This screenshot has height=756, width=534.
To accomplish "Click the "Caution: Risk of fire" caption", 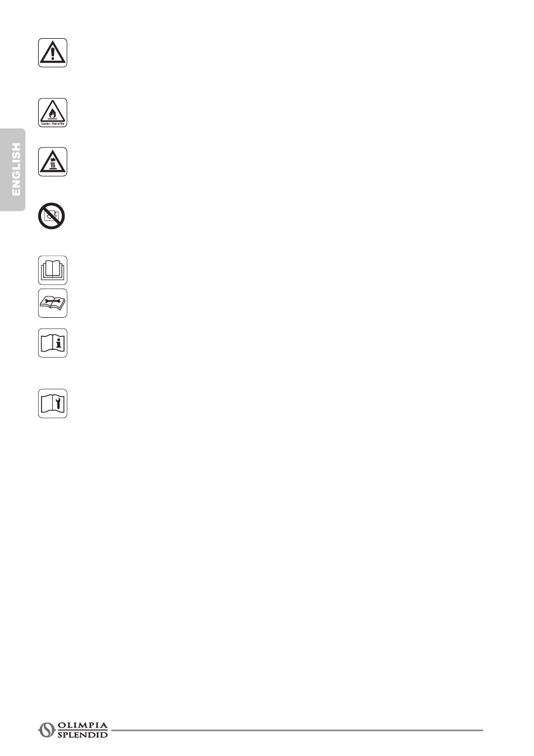I will coord(53,124).
